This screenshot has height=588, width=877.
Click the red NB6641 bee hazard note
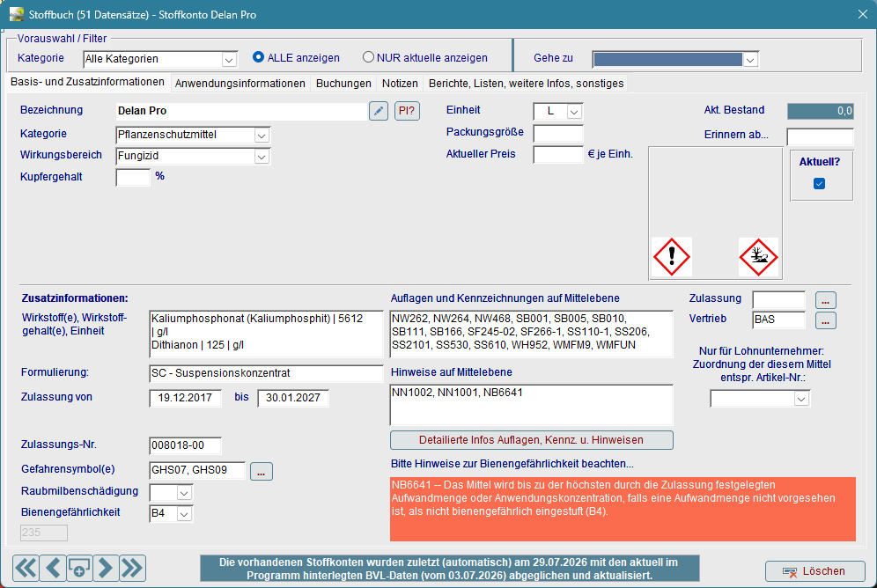pos(623,509)
